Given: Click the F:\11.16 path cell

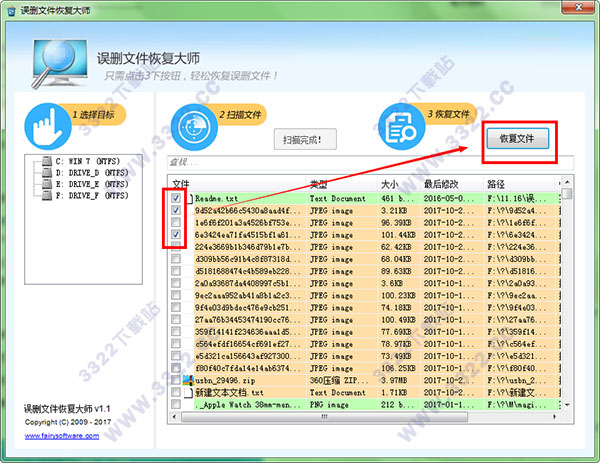Looking at the screenshot, I should 517,198.
